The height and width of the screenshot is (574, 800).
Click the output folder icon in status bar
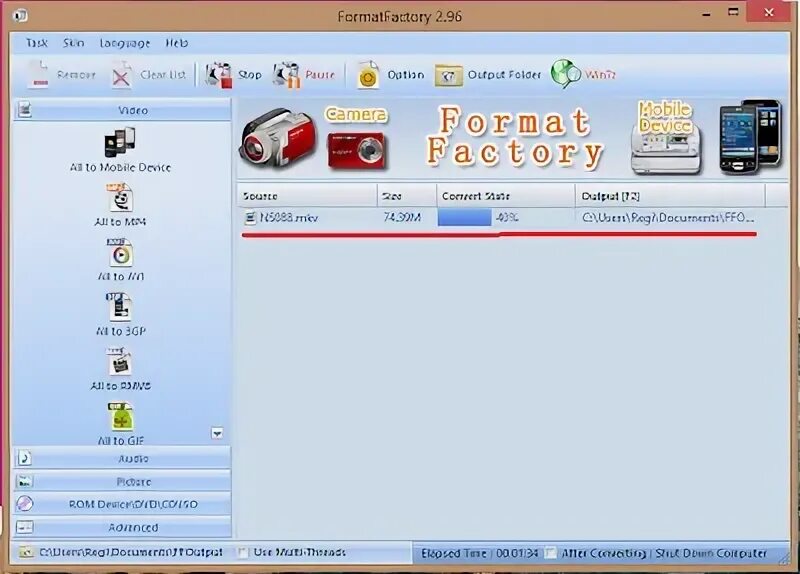(x=26, y=552)
